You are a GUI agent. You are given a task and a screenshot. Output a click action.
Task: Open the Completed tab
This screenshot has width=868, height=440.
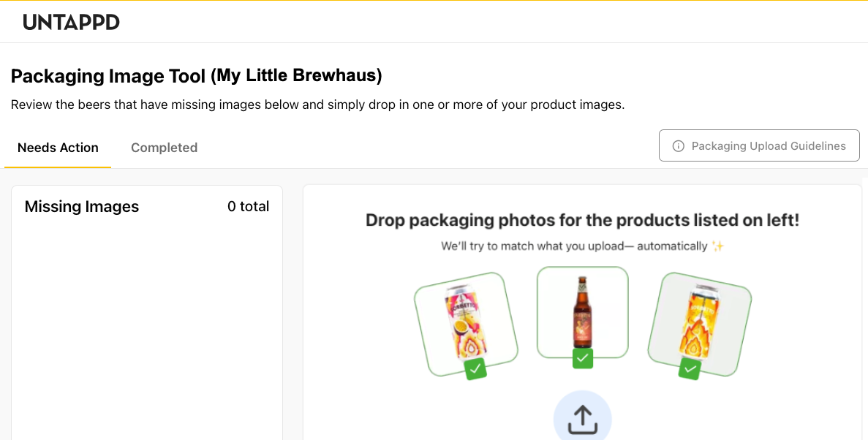[164, 148]
